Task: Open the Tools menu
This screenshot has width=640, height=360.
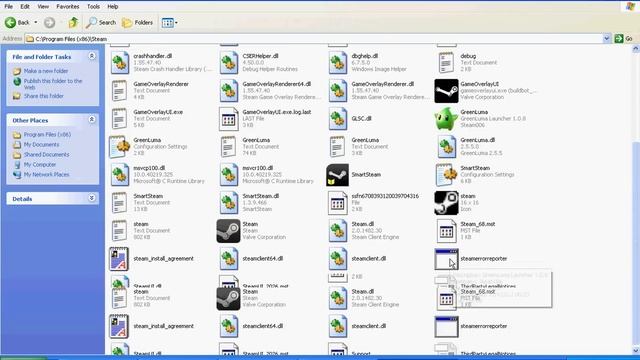Action: click(x=93, y=7)
